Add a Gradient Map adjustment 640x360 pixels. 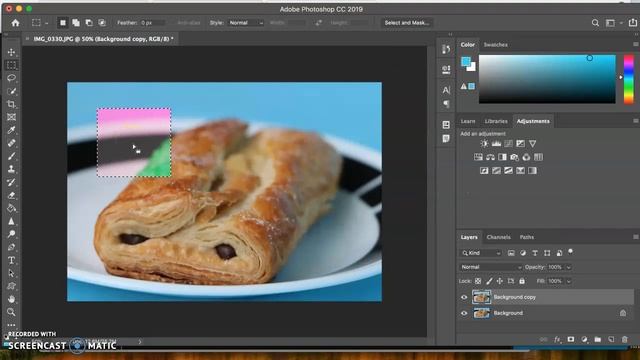click(x=532, y=171)
